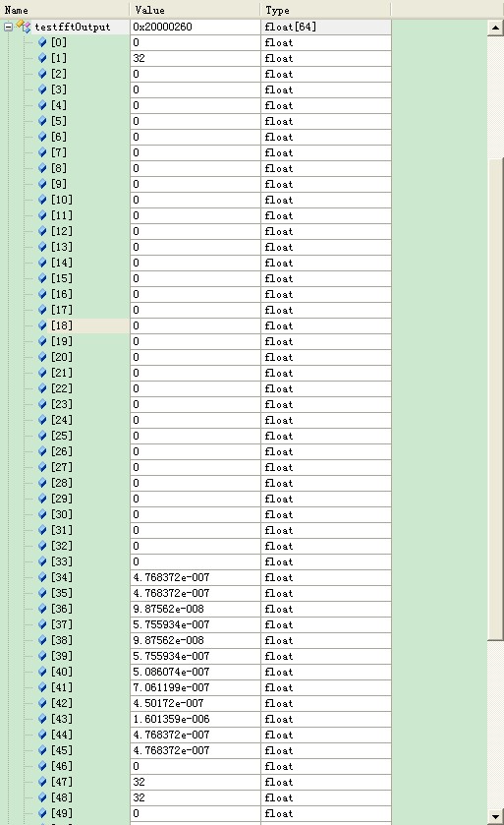Click the icon beside element [27]
This screenshot has height=825, width=504.
tap(42, 467)
